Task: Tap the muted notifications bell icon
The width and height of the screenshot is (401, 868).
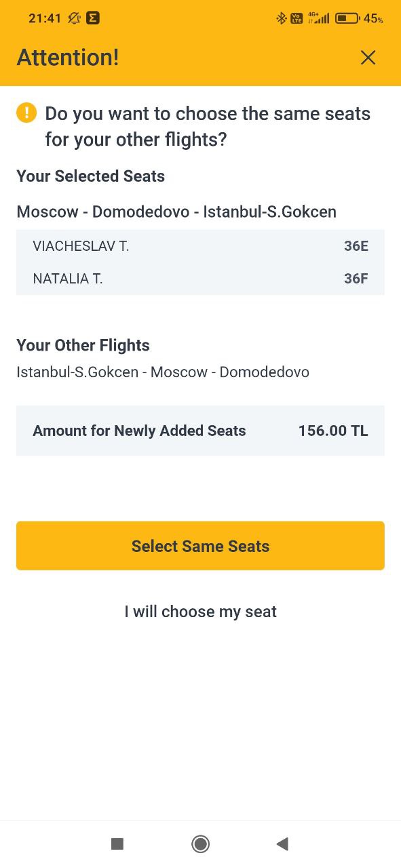Action: 73,18
